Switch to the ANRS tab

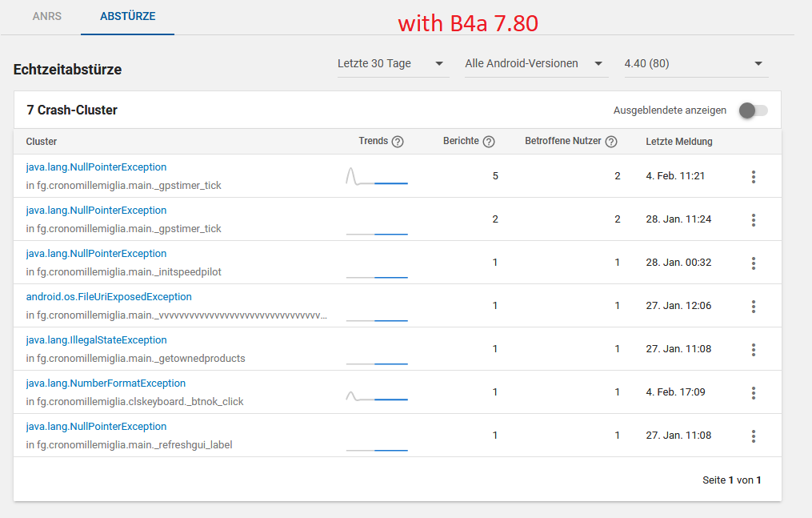coord(47,16)
